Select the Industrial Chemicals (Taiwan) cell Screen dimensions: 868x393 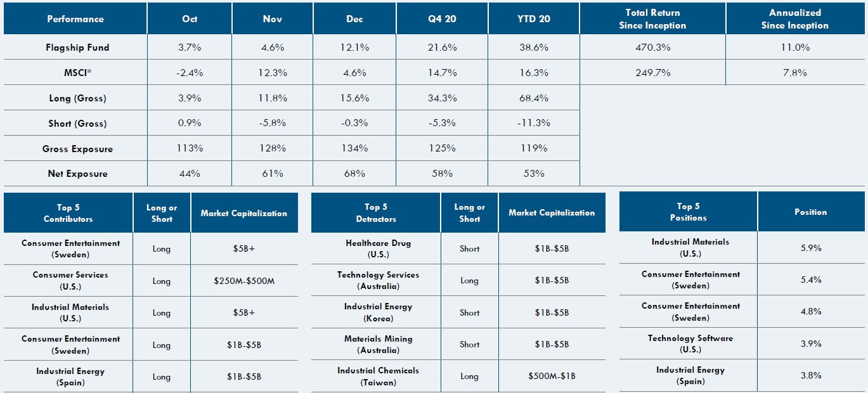click(x=378, y=376)
